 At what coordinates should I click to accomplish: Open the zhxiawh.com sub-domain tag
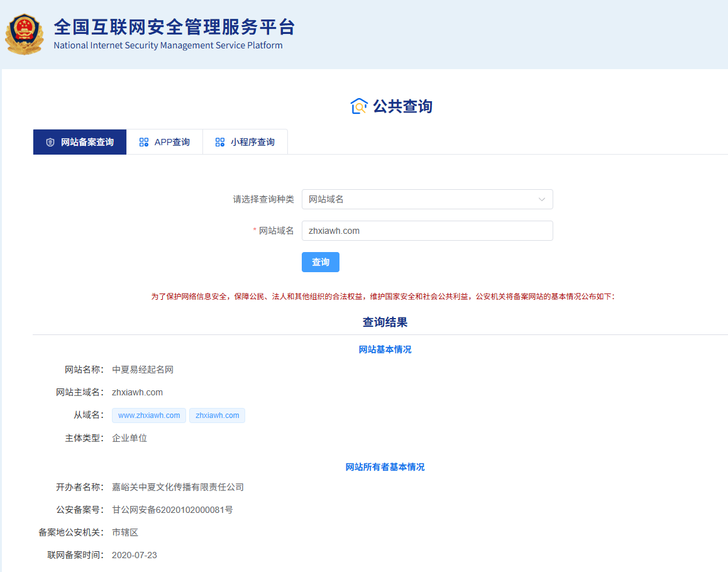[x=218, y=415]
